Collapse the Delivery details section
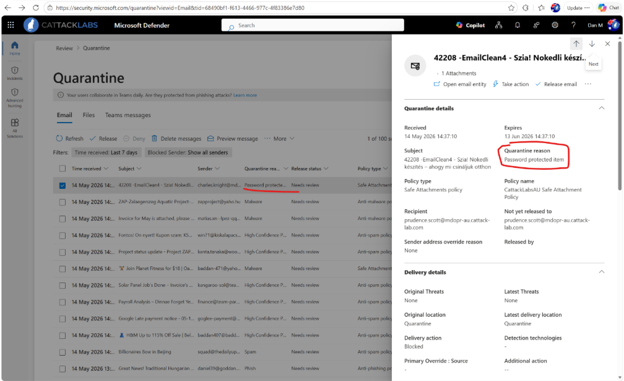This screenshot has height=381, width=624. pyautogui.click(x=601, y=272)
